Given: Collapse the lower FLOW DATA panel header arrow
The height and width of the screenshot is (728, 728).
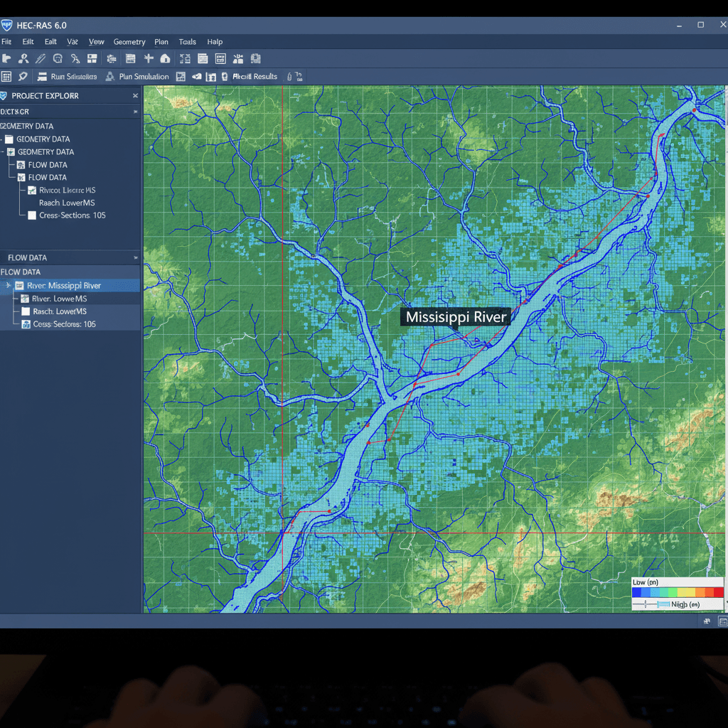Looking at the screenshot, I should pyautogui.click(x=136, y=257).
